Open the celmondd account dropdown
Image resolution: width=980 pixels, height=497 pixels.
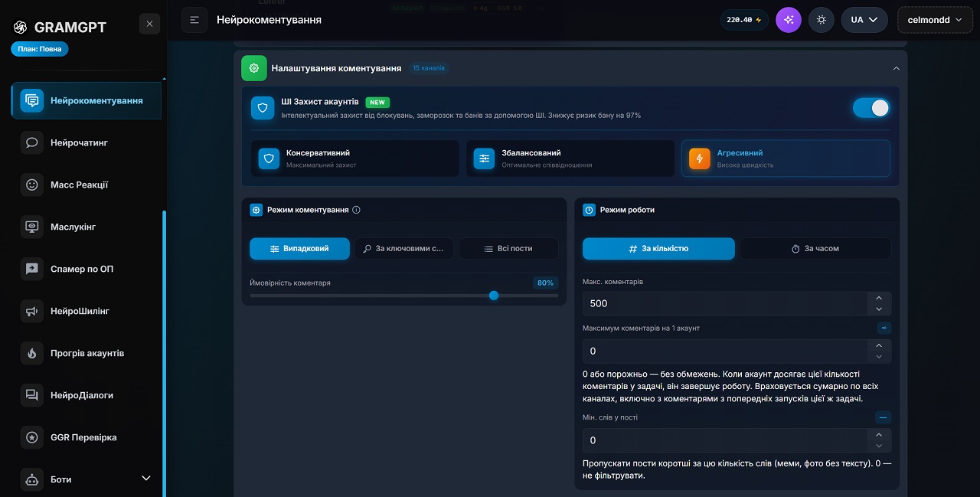coord(934,20)
